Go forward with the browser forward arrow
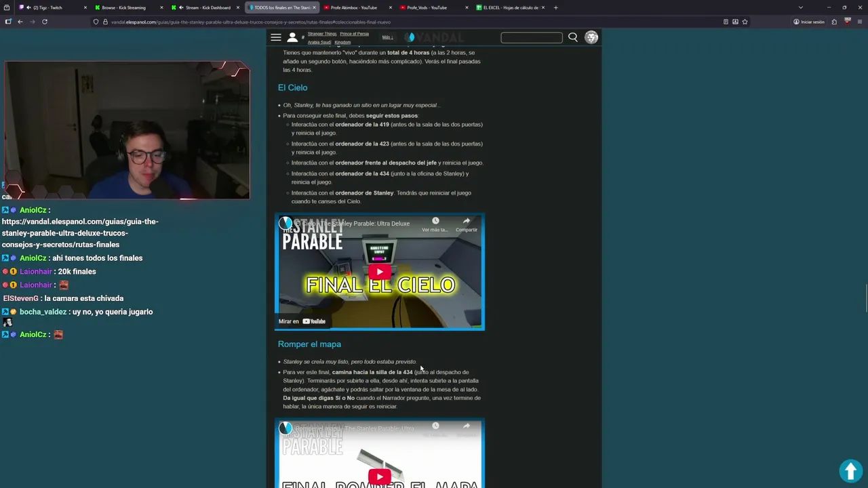 point(32,22)
